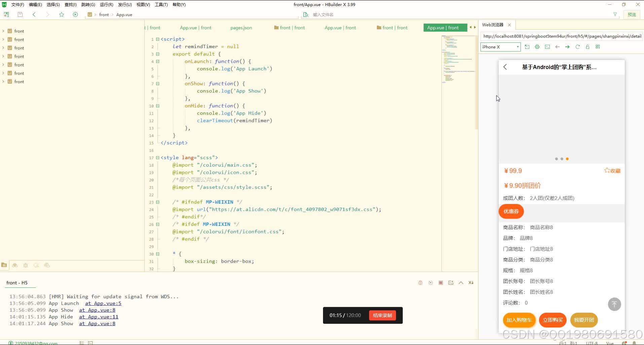Open the browser console terminal icon
This screenshot has height=345, width=644.
(547, 47)
